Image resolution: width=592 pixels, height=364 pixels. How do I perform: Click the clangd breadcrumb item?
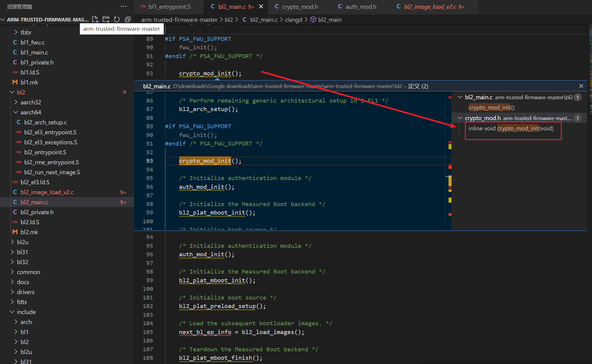(293, 20)
